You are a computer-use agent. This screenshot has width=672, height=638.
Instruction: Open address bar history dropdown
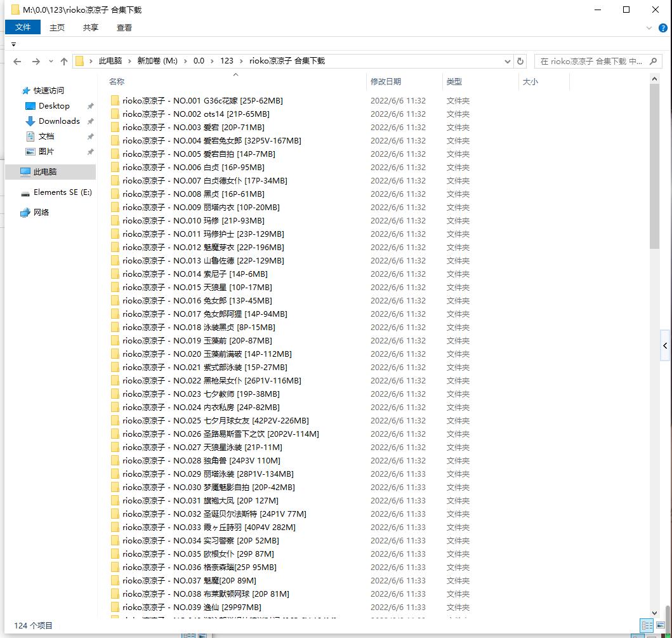pyautogui.click(x=507, y=62)
